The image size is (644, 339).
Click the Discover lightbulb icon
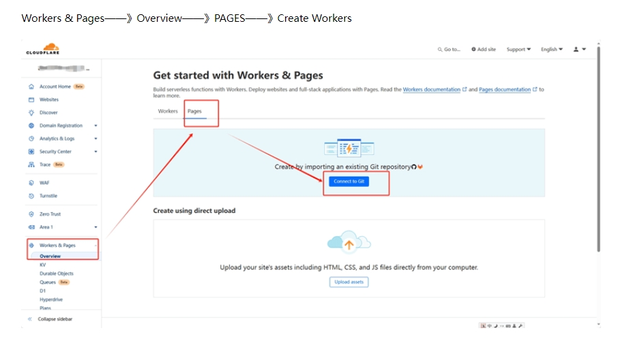pos(31,113)
